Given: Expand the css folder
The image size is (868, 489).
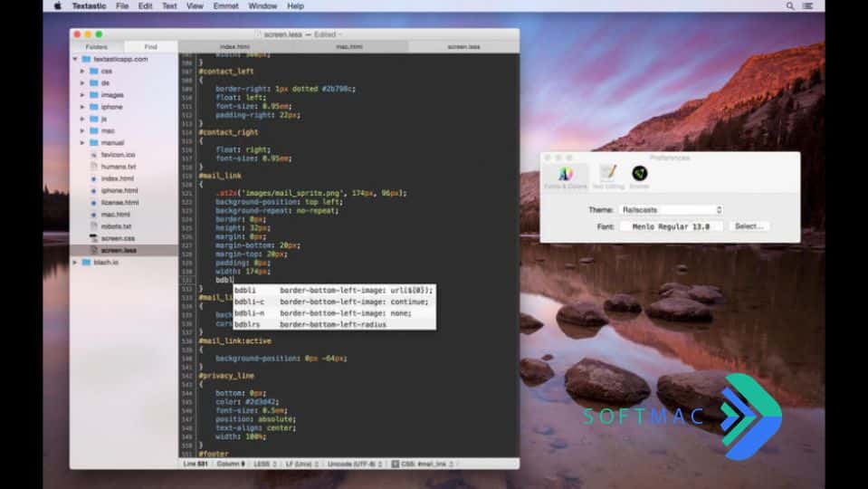Looking at the screenshot, I should (x=82, y=71).
